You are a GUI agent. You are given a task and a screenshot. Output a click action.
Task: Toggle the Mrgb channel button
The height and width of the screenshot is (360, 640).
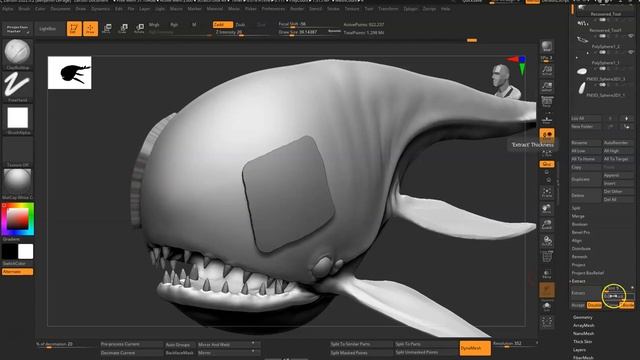[x=154, y=25]
